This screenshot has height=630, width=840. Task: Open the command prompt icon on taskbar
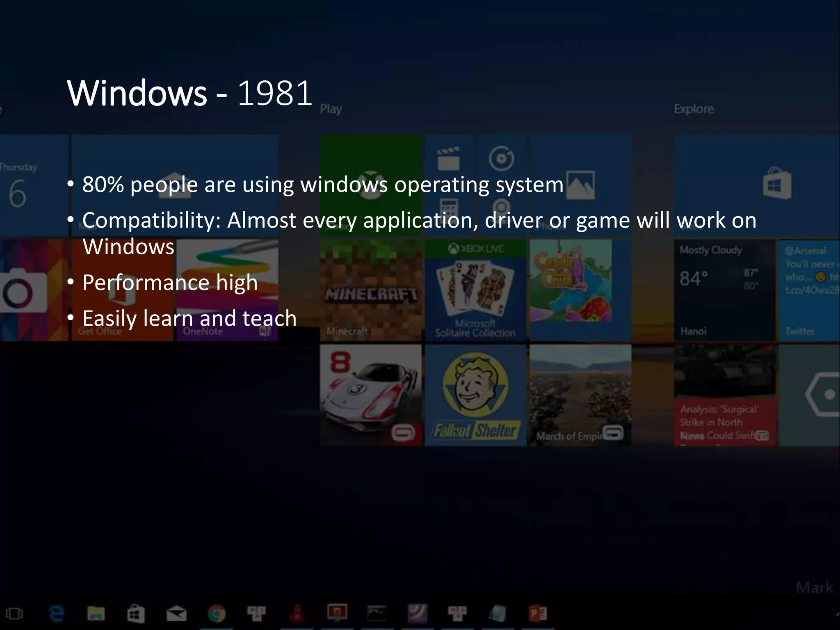pyautogui.click(x=376, y=614)
